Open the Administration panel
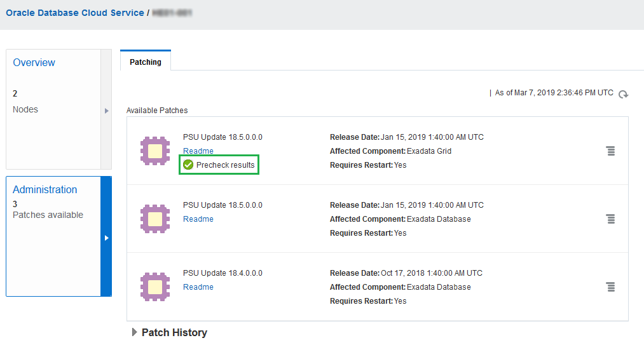644x352 pixels. (x=45, y=189)
